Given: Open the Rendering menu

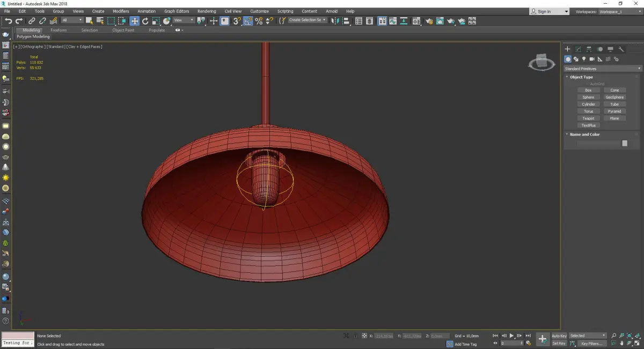Looking at the screenshot, I should point(207,11).
